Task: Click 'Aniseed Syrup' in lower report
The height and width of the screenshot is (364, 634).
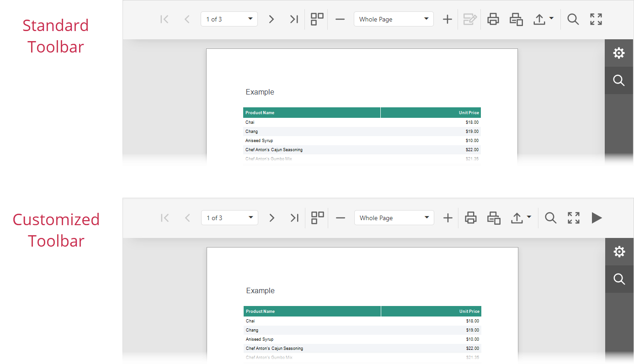Action: point(260,339)
